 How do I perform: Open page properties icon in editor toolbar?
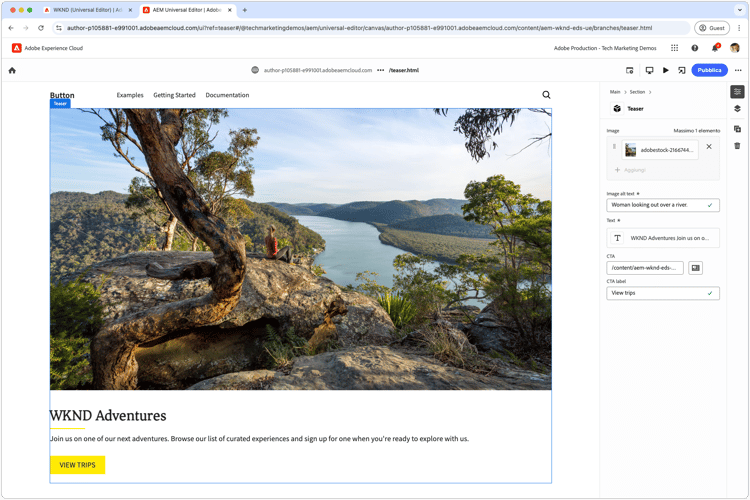coord(630,70)
